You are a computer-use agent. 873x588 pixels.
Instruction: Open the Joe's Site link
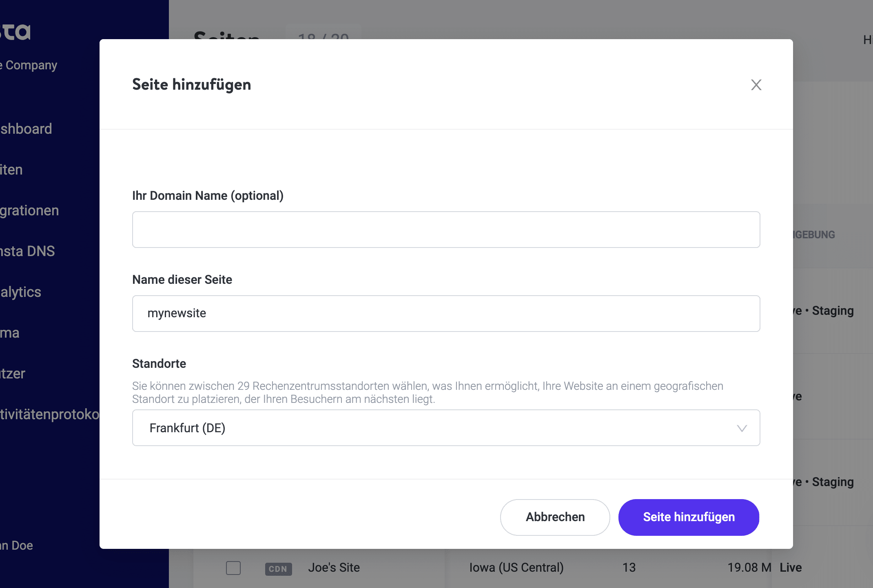(334, 568)
